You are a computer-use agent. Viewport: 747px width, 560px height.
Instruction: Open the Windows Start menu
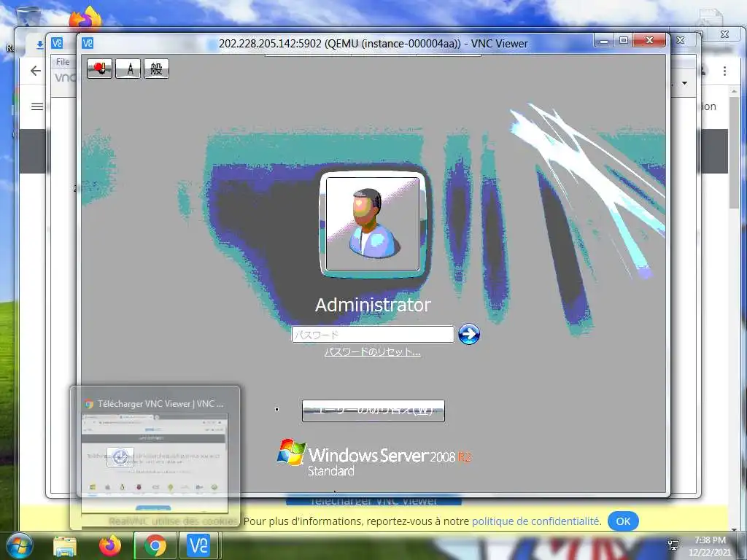click(x=19, y=545)
